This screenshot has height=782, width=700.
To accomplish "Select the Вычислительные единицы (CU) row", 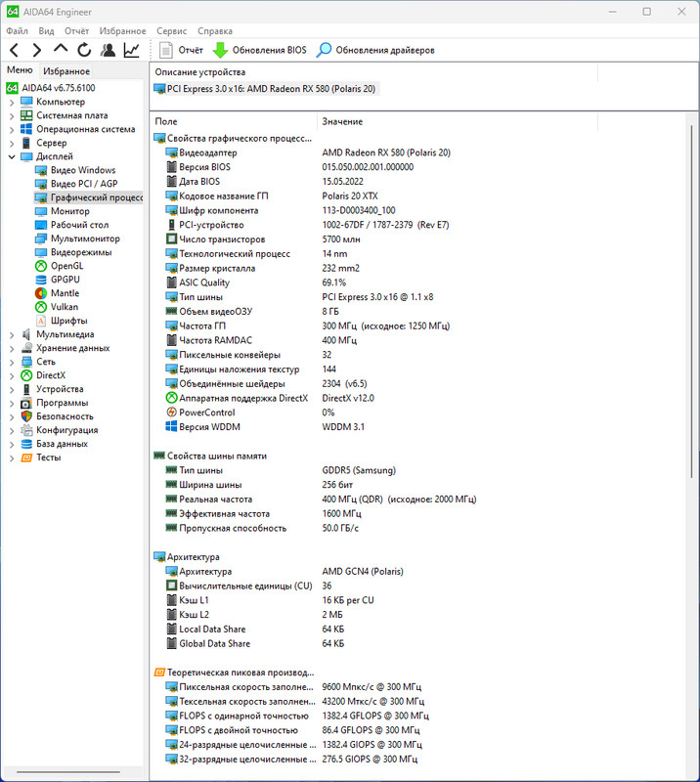I will [x=248, y=586].
